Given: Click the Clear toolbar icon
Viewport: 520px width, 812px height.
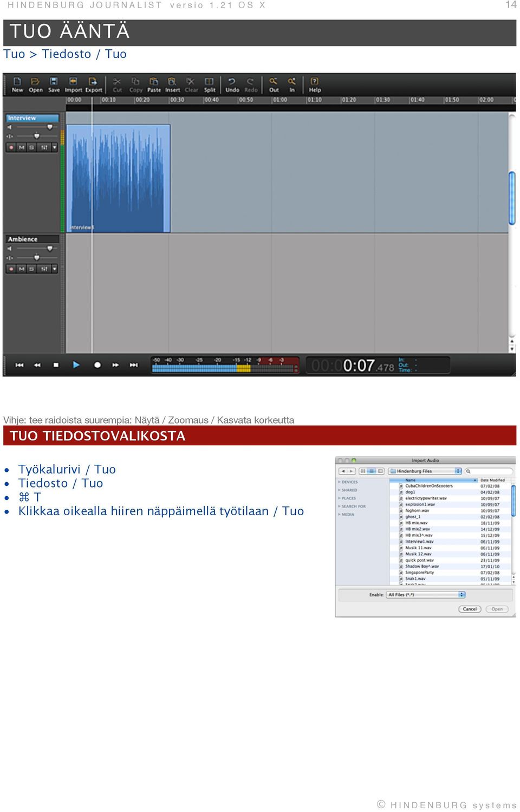Looking at the screenshot, I should (191, 85).
